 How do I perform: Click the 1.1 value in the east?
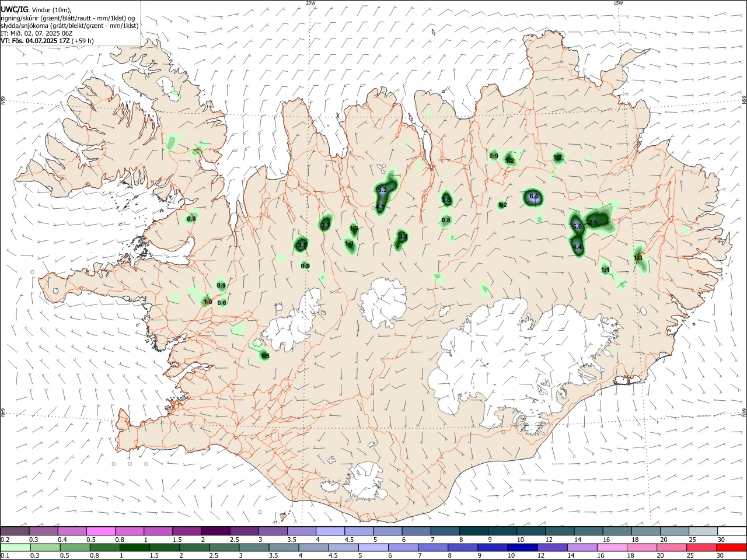point(605,269)
